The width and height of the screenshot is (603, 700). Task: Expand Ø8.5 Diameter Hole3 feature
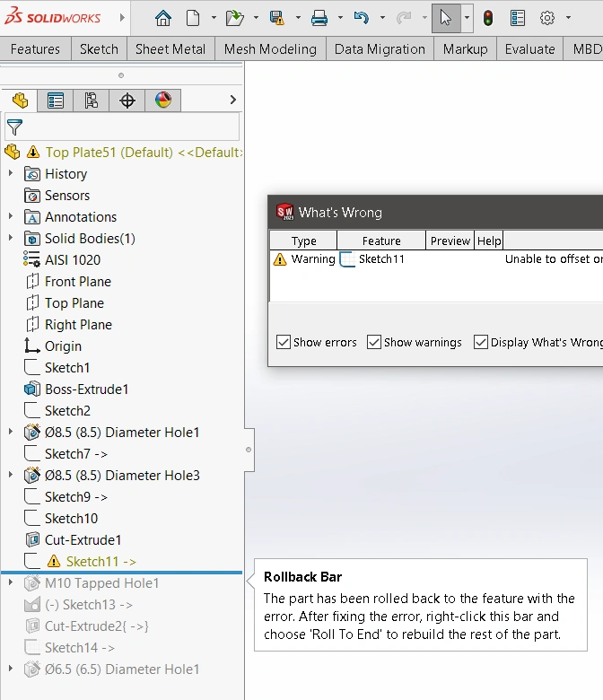11,475
